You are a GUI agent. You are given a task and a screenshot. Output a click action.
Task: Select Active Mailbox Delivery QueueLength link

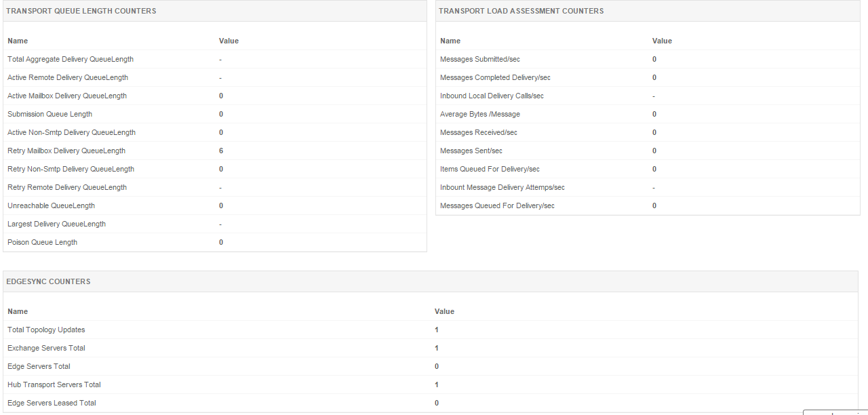67,96
